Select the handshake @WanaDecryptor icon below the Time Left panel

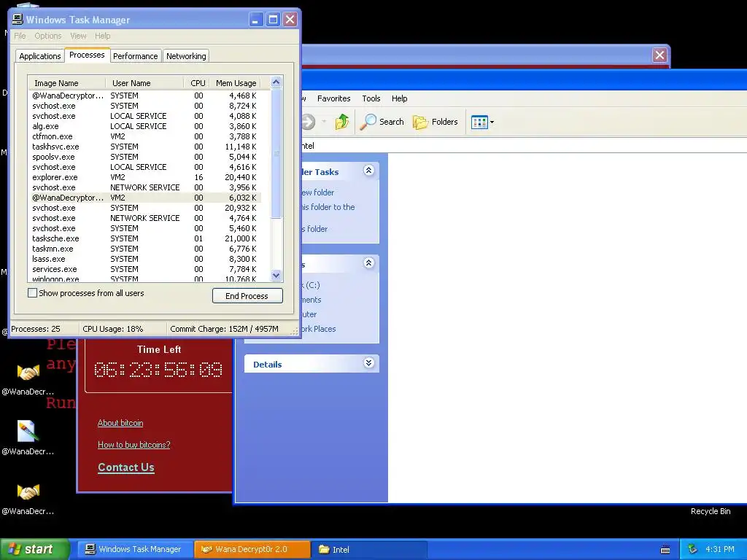tap(28, 373)
